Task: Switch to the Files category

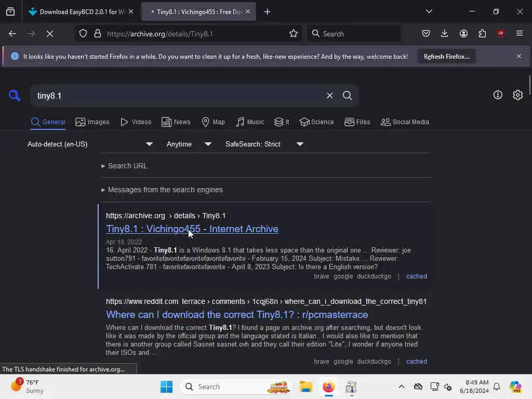Action: tap(357, 122)
